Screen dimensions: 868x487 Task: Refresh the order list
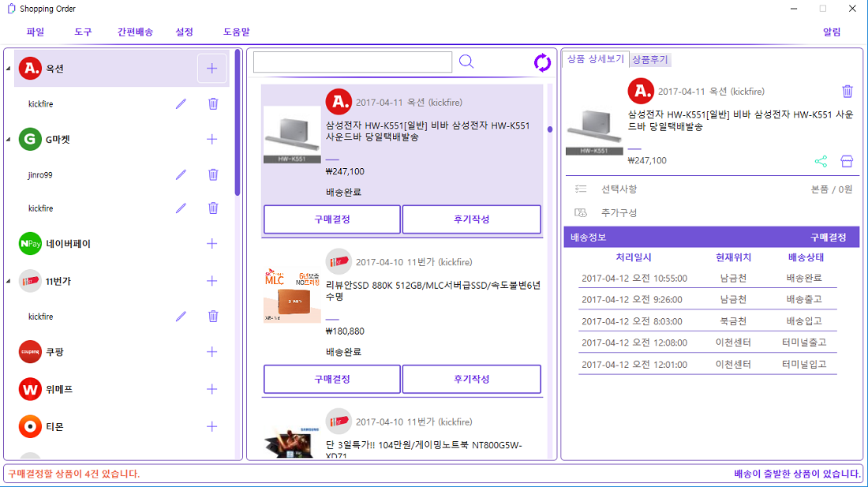coord(542,62)
